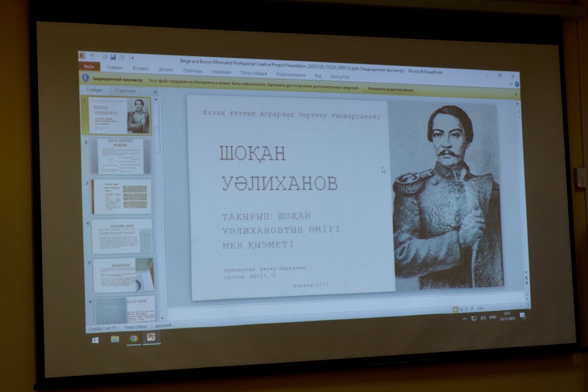The image size is (588, 392).
Task: Open Google Chrome from the taskbar
Action: [133, 338]
